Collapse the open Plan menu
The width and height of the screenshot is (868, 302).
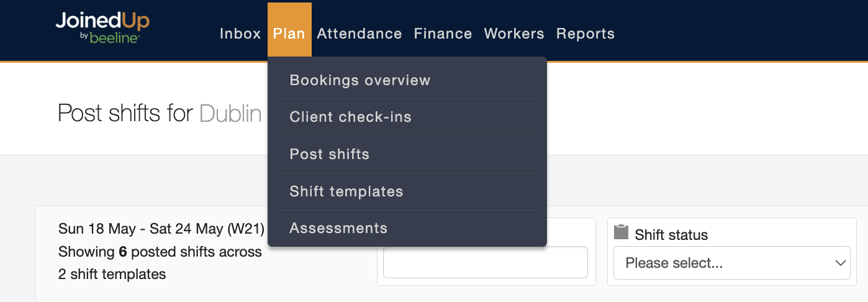coord(289,34)
